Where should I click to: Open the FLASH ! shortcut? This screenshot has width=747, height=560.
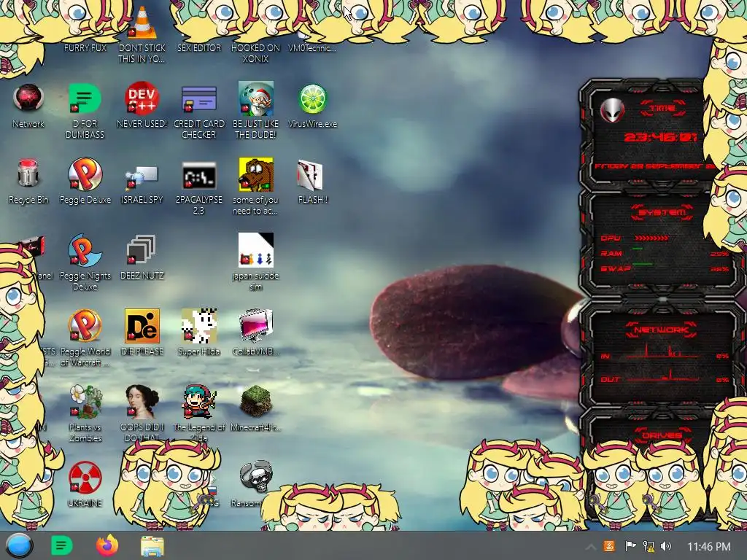311,175
